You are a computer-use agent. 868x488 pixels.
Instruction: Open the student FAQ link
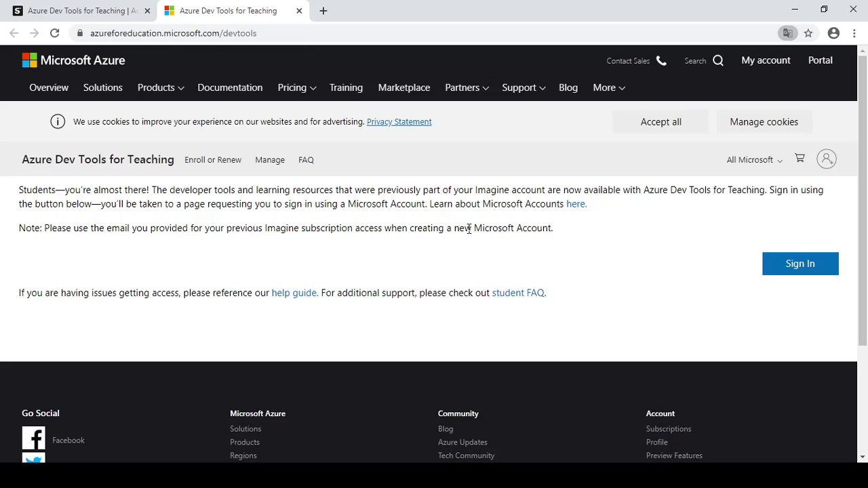(519, 293)
